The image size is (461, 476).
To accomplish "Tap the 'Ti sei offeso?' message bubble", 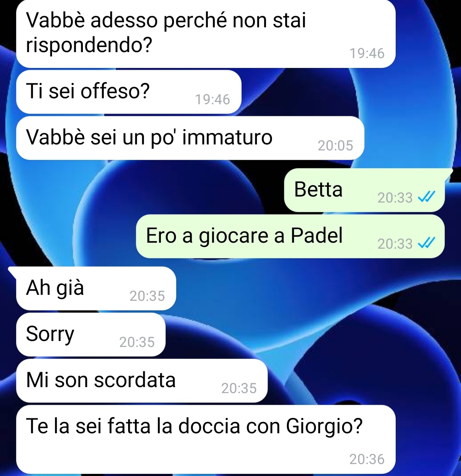I will 128,92.
